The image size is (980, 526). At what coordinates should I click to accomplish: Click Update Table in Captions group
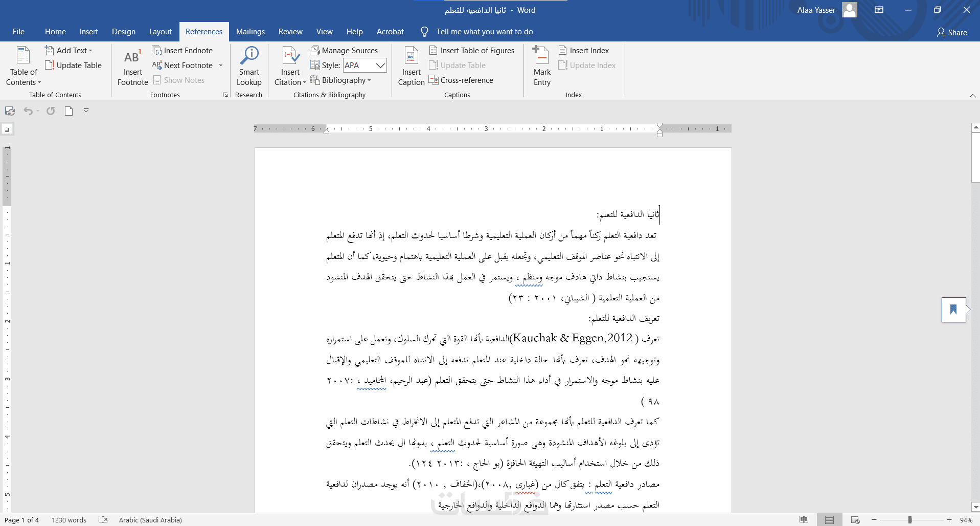458,65
